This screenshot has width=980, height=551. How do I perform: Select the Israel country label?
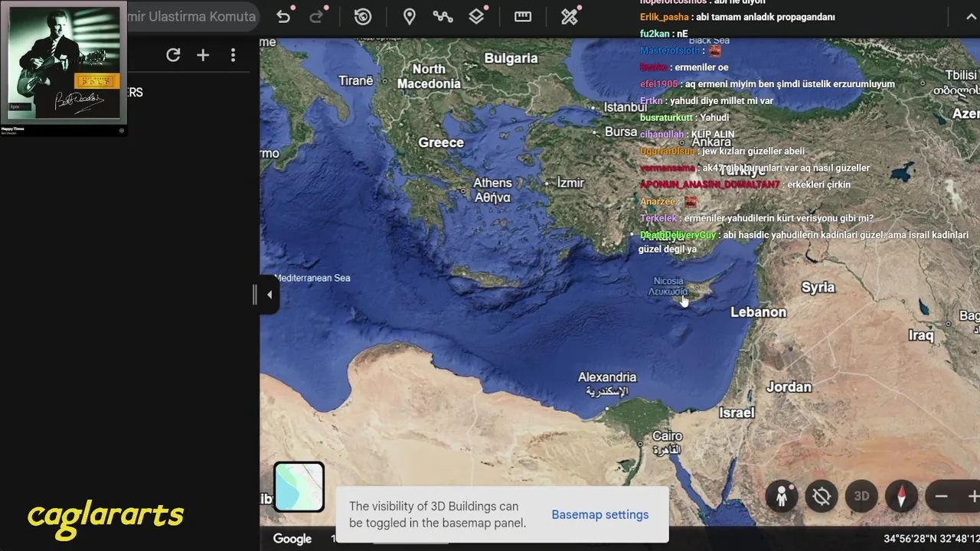pyautogui.click(x=737, y=412)
